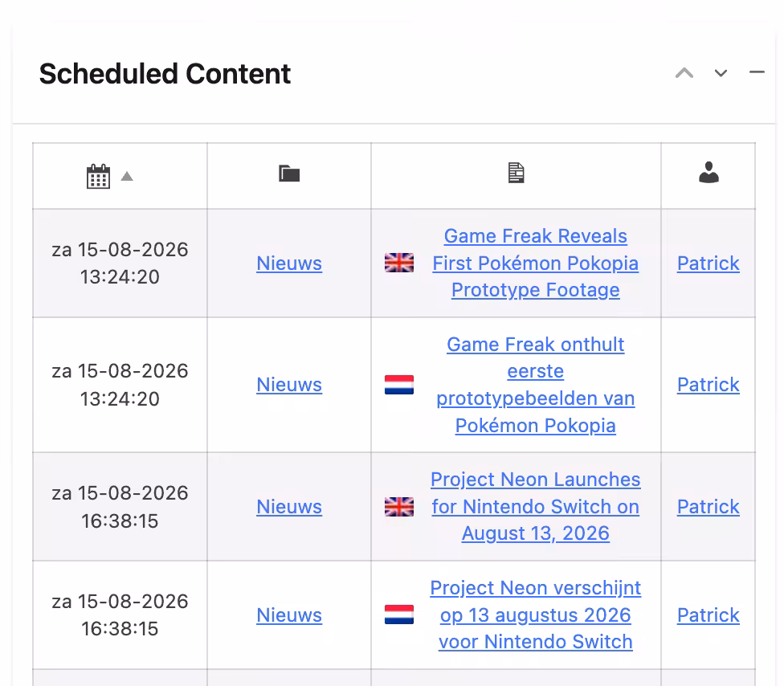
Task: Open Project Neon Launches for Nintendo Switch article
Action: [x=536, y=507]
